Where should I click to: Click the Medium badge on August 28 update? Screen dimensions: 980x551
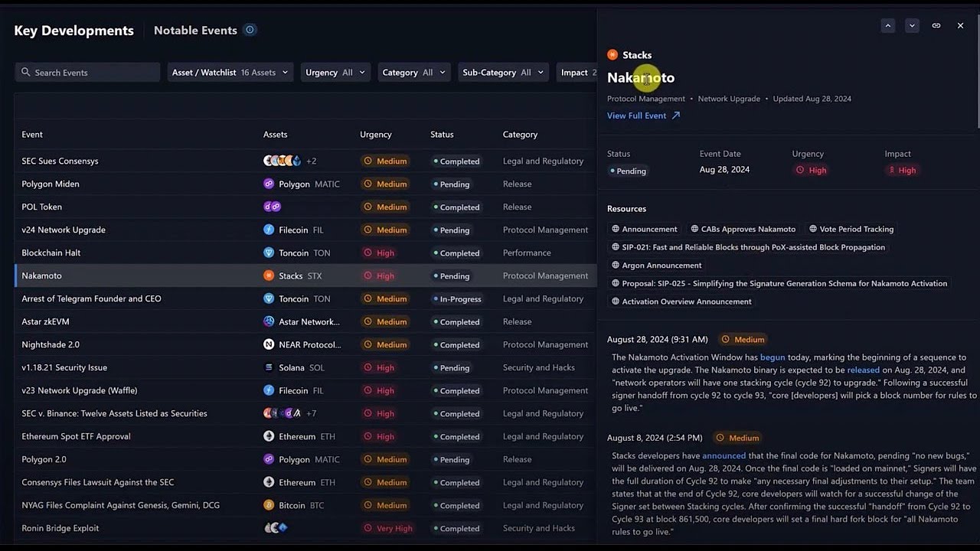tap(743, 339)
